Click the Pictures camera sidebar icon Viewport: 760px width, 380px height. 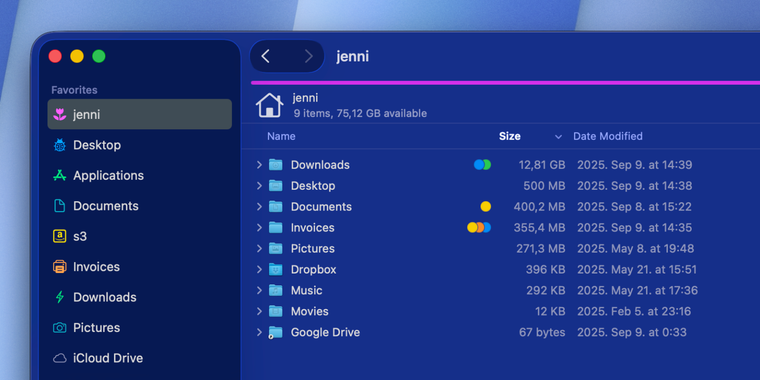pos(60,328)
